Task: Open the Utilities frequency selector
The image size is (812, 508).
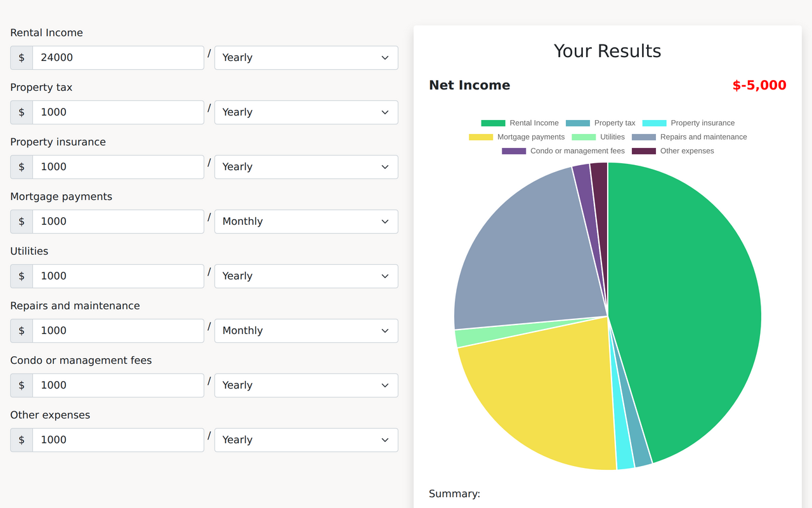Action: (x=306, y=276)
